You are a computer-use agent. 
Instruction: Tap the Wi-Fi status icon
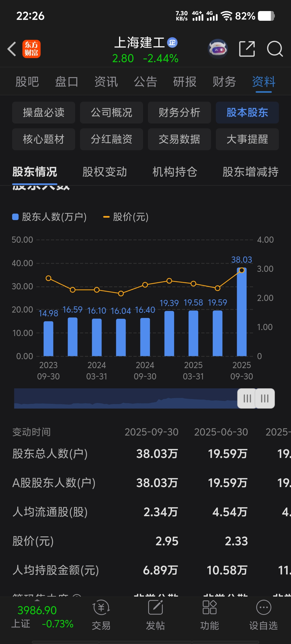227,16
